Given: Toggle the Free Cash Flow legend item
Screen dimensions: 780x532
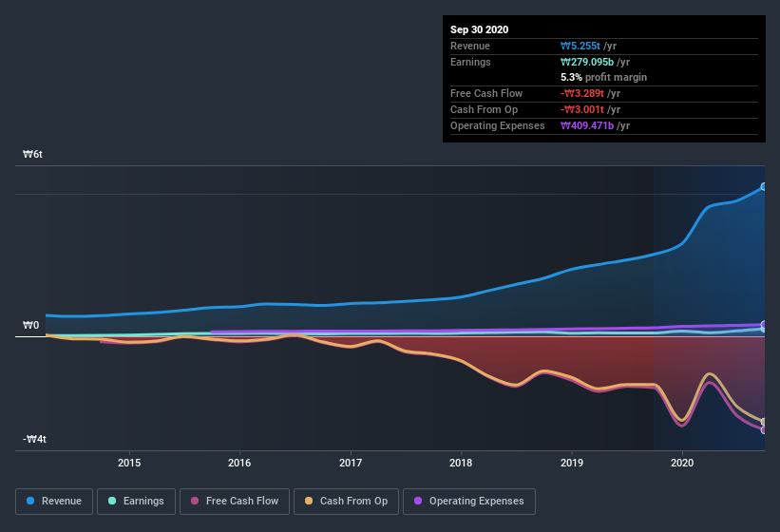Looking at the screenshot, I should (235, 501).
